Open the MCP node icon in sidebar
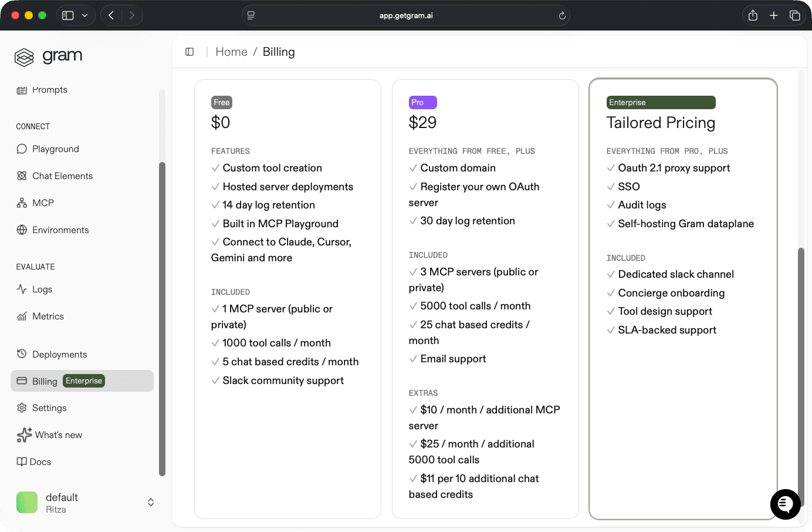 (x=21, y=203)
